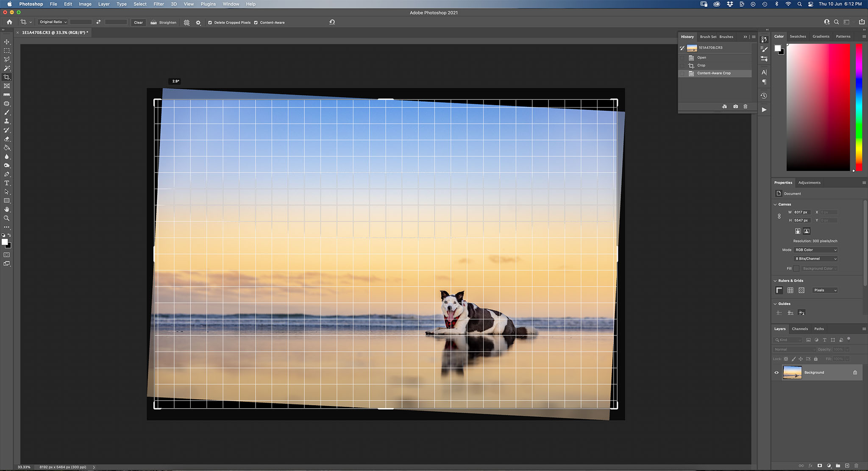Click the reset crop arrow icon

332,22
